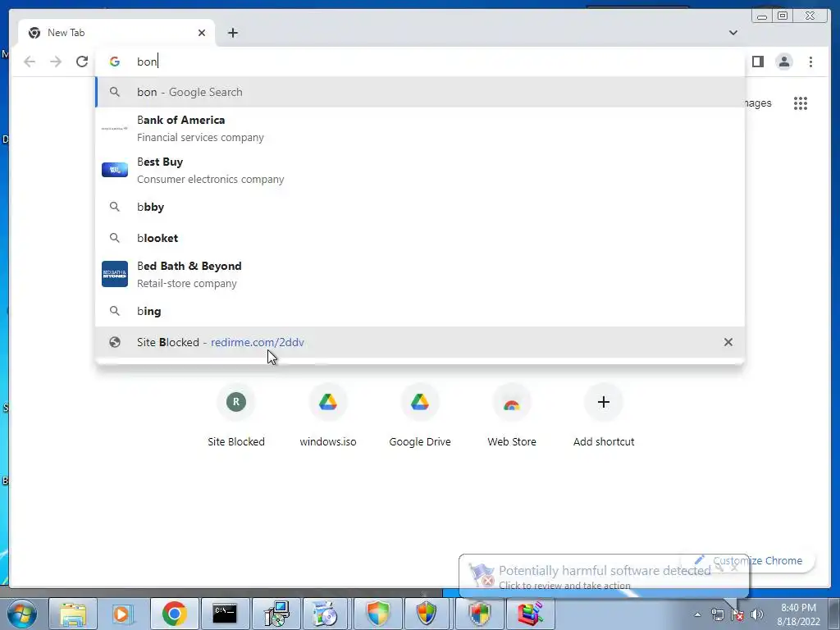Choose the blooket search suggestion
840x630 pixels.
[x=421, y=238]
